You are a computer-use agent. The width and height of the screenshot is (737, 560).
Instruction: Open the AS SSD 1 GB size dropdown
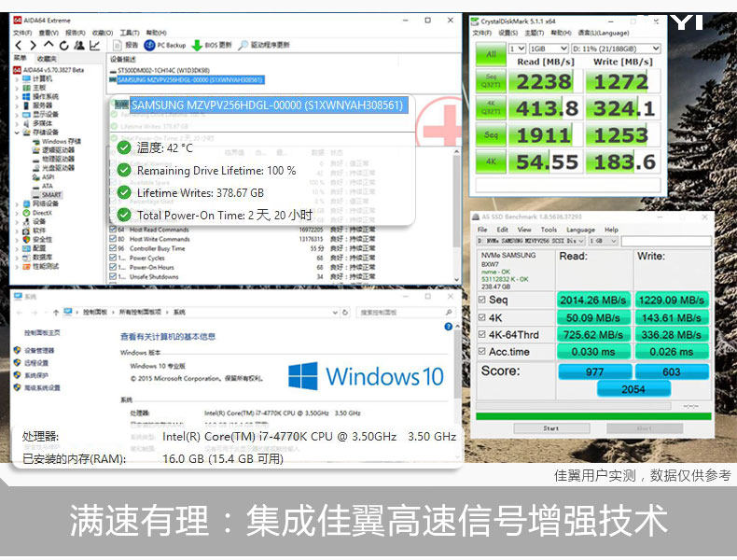point(603,241)
